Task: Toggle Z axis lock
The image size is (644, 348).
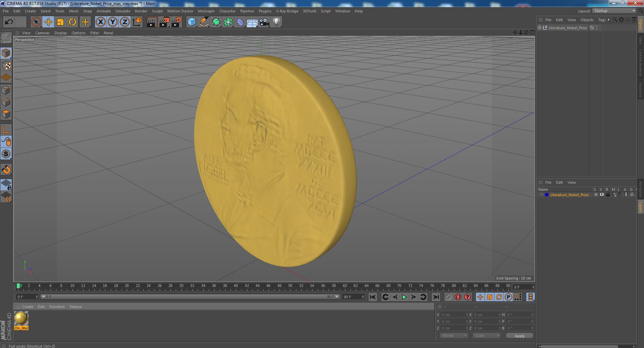Action: [125, 22]
